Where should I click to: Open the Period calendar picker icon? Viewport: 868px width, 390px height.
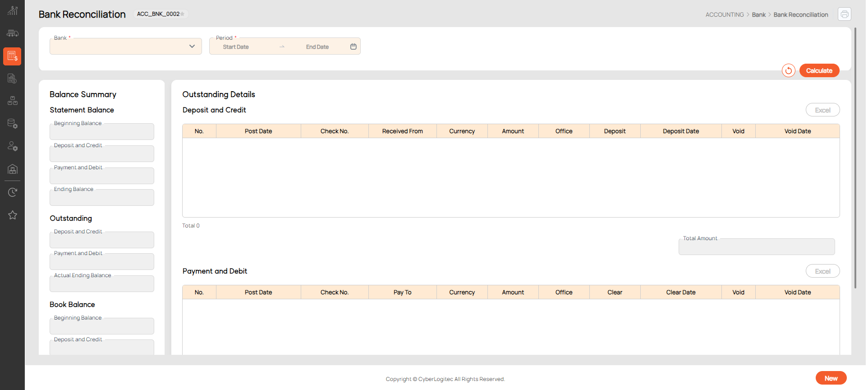click(x=354, y=46)
